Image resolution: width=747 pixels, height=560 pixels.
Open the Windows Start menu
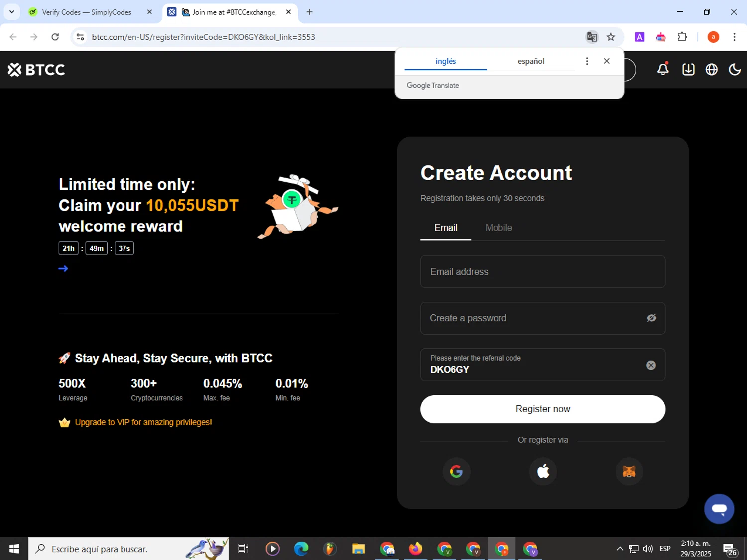tap(14, 549)
